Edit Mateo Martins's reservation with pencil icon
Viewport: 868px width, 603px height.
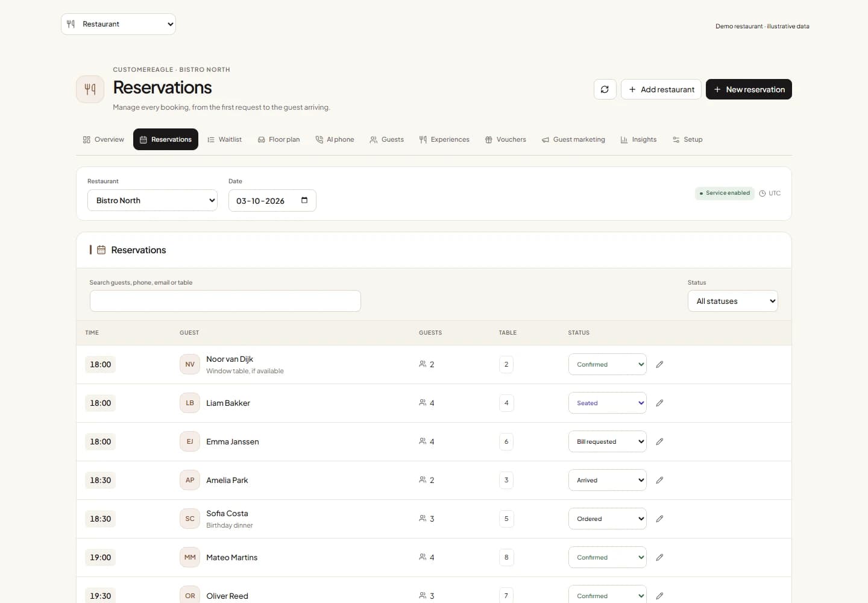[659, 557]
